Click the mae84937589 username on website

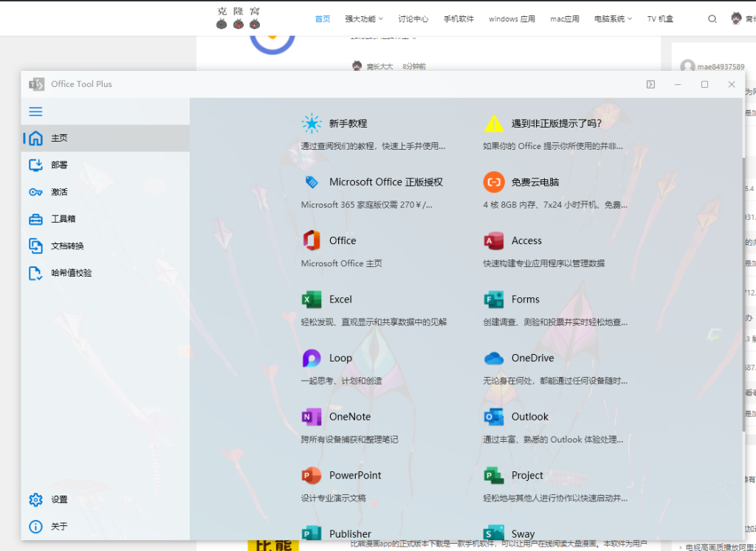721,67
